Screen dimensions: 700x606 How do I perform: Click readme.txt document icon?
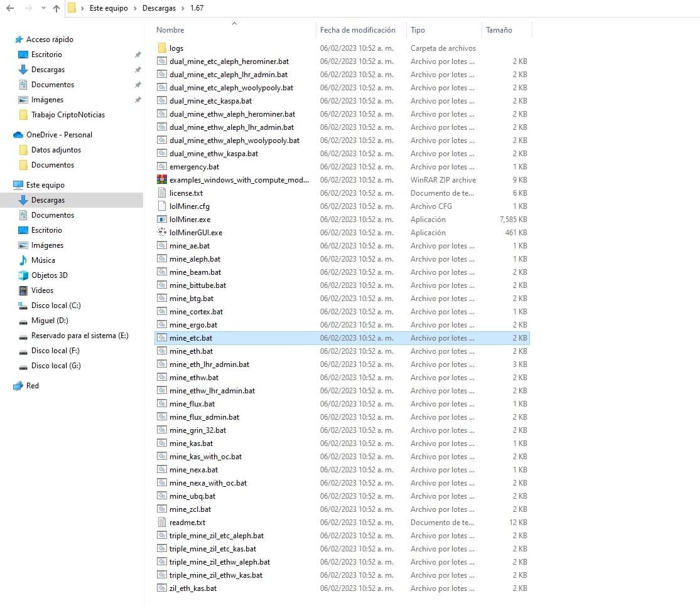tap(162, 522)
